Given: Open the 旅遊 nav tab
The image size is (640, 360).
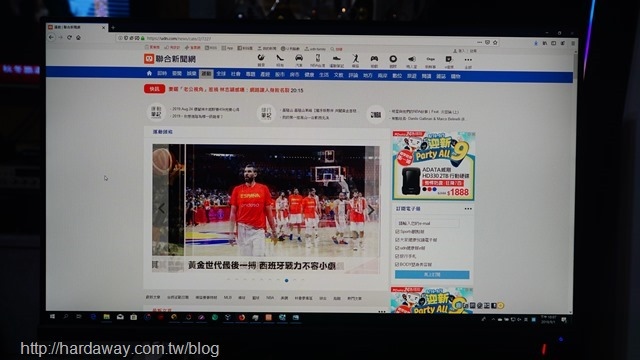Looking at the screenshot, I should (412, 76).
